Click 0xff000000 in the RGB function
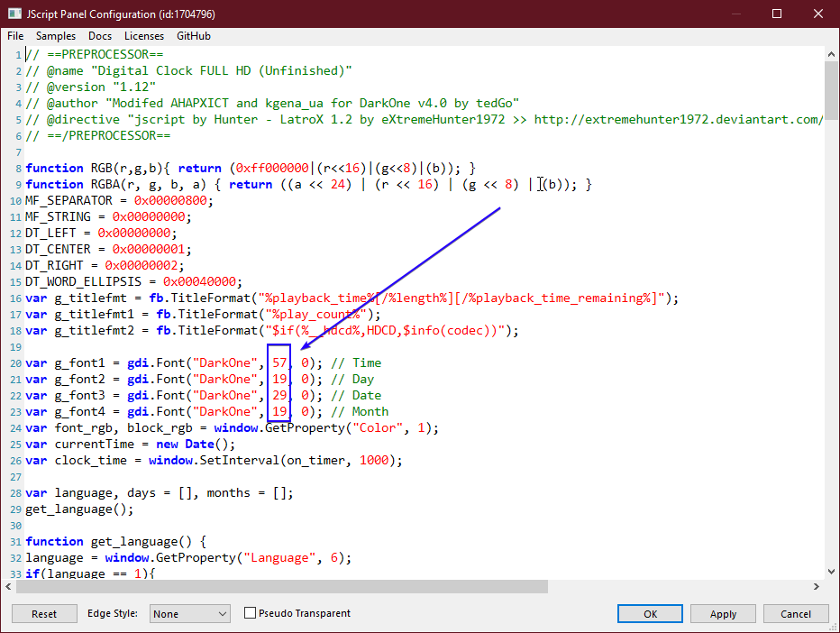840x633 pixels. coord(273,169)
